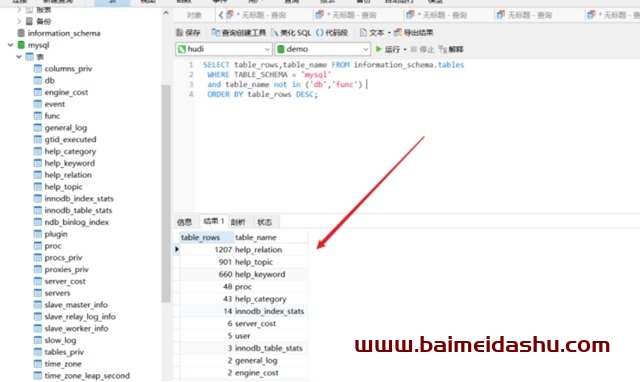The height and width of the screenshot is (382, 640).
Task: Click the Explain (解释) icon
Action: tap(442, 49)
